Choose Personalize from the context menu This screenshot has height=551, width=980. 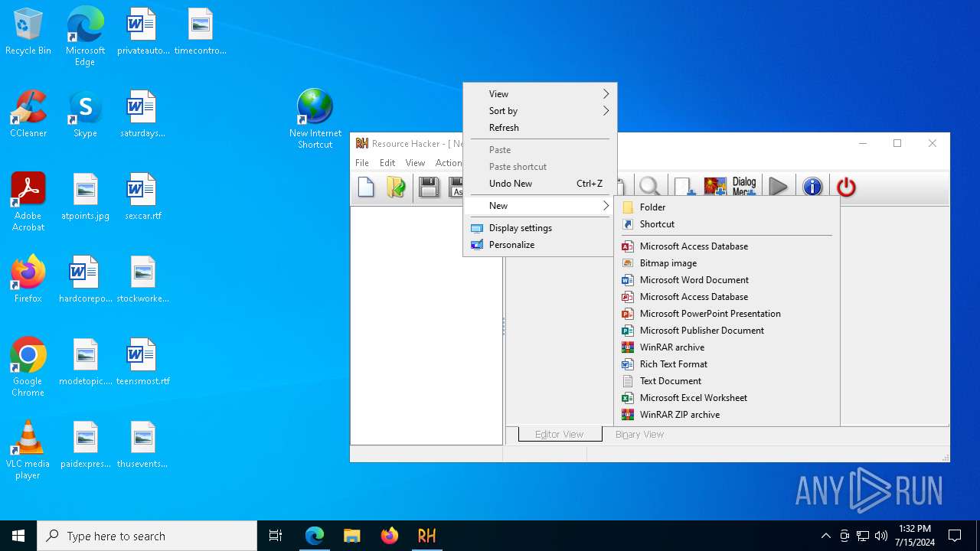tap(540, 245)
